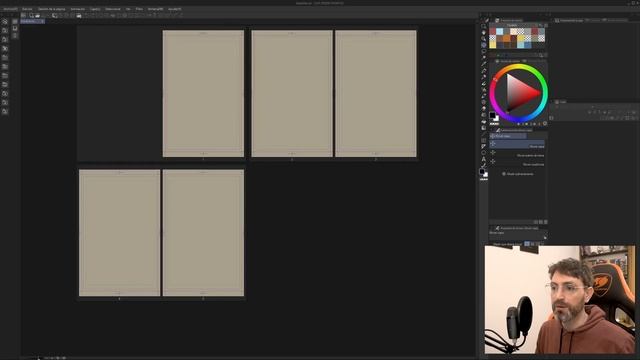Viewport: 640px width, 360px height.
Task: Select the Pen tool
Action: coord(484,70)
